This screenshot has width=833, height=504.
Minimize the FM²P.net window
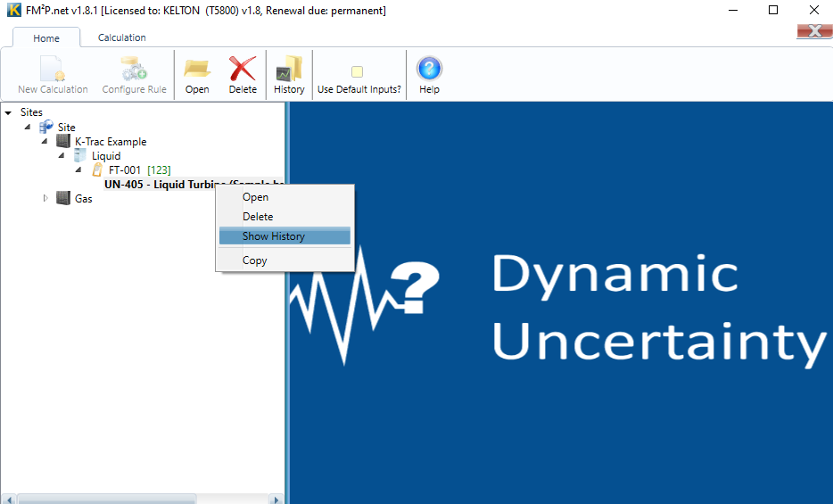733,10
